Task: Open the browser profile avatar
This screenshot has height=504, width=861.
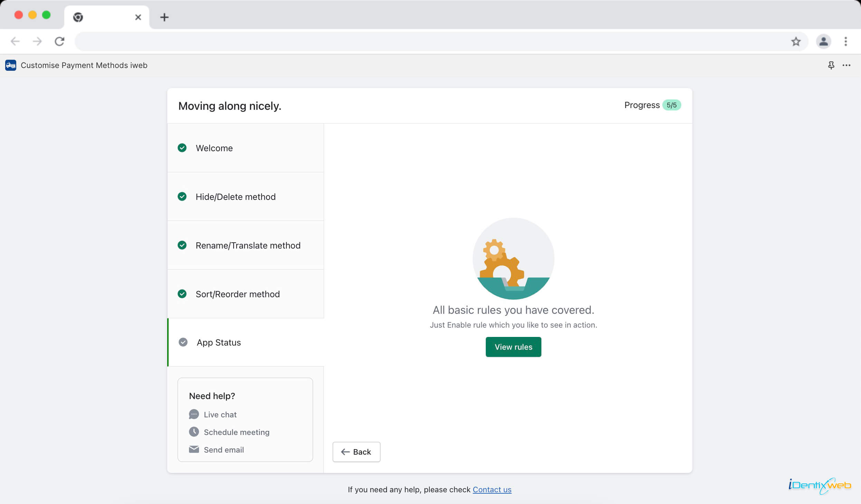Action: pyautogui.click(x=824, y=41)
